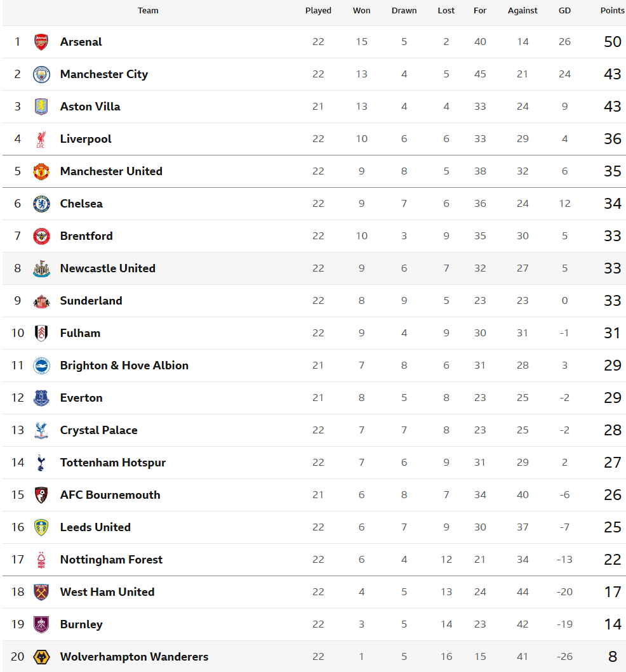626x672 pixels.
Task: Click the Team column header
Action: coord(148,11)
